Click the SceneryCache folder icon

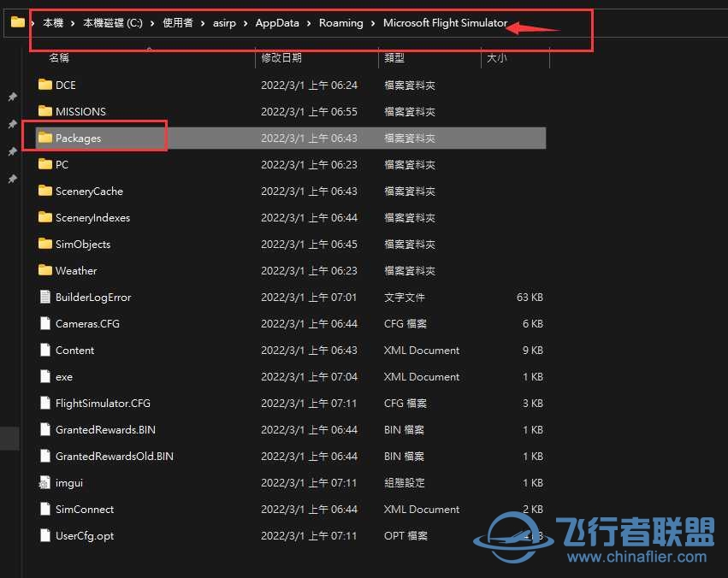[45, 191]
